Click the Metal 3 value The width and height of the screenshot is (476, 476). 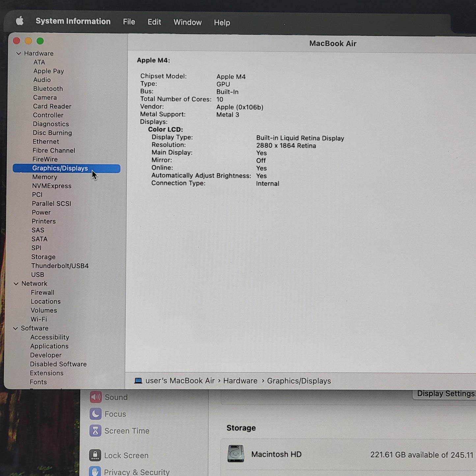tap(228, 115)
